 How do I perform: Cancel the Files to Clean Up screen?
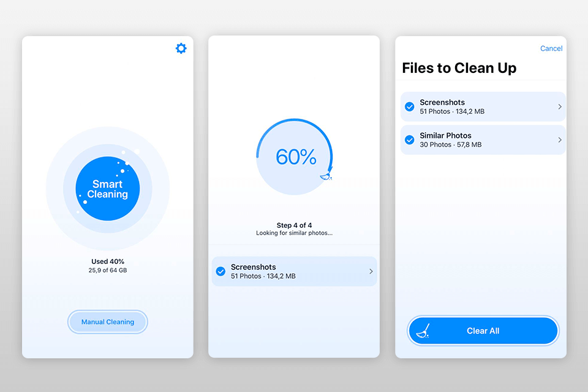(551, 48)
